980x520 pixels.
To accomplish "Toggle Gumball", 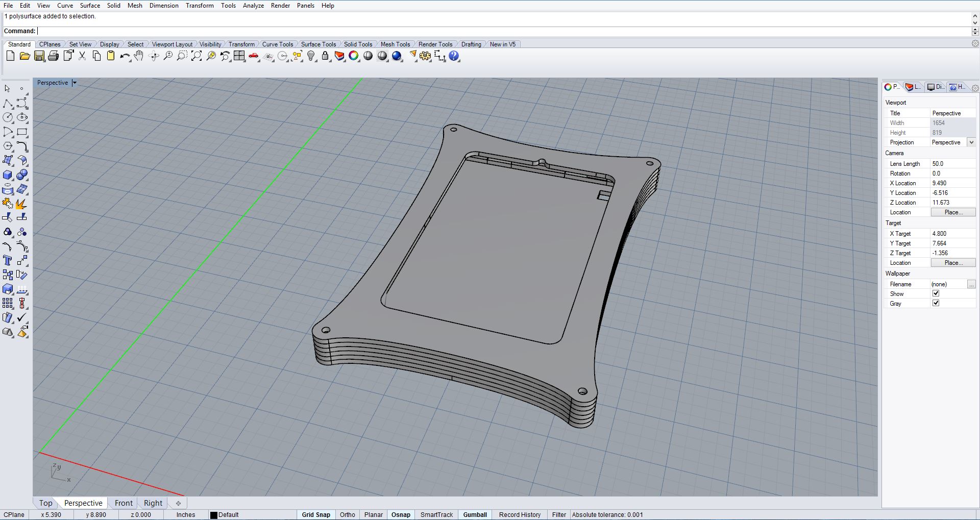I will coord(475,514).
